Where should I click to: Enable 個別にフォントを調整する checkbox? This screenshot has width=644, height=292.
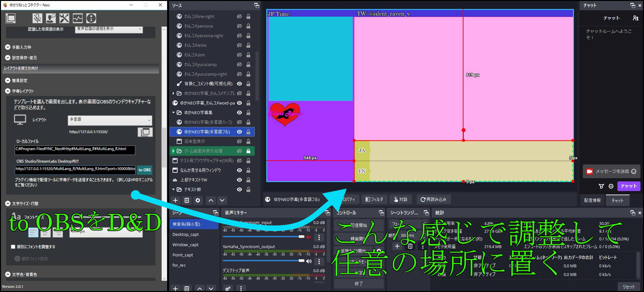tap(13, 247)
